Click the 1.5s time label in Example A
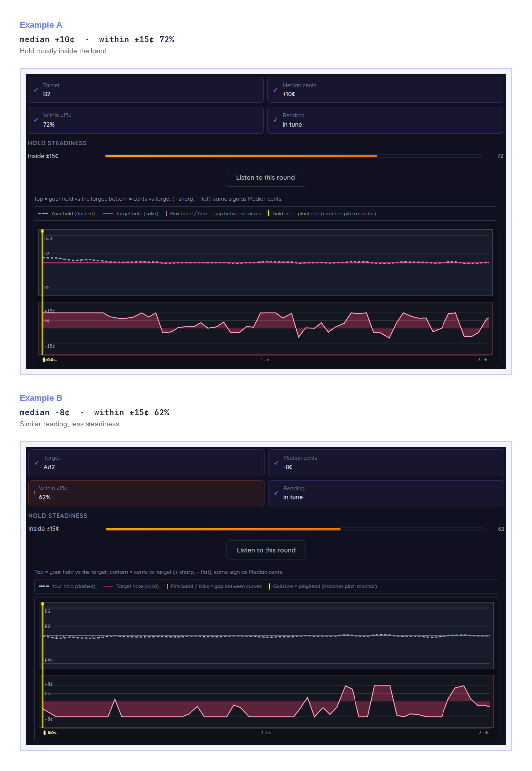The image size is (532, 771). click(x=266, y=360)
